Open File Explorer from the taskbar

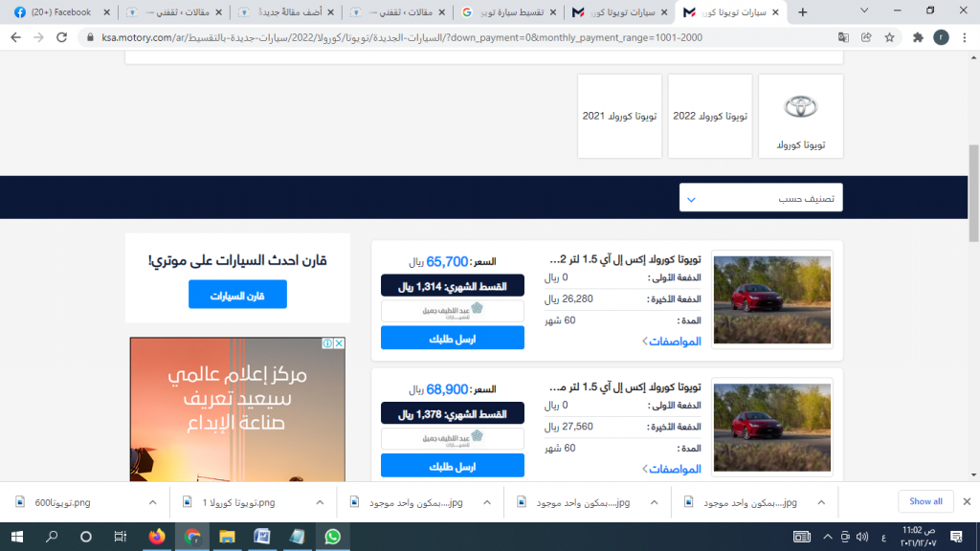point(227,537)
